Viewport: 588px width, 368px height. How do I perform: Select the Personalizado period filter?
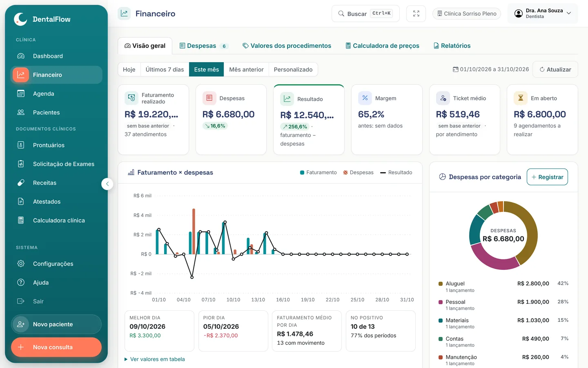(x=293, y=70)
